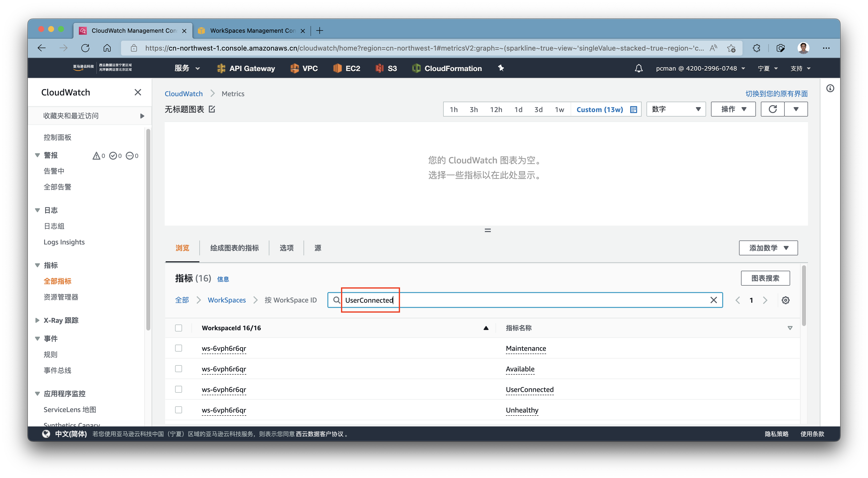Open the S3 service shortcut

pyautogui.click(x=386, y=68)
